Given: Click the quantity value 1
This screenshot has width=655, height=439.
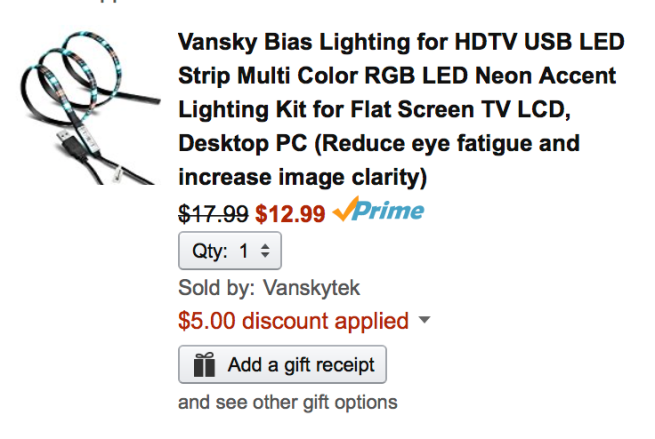Looking at the screenshot, I should (x=244, y=250).
